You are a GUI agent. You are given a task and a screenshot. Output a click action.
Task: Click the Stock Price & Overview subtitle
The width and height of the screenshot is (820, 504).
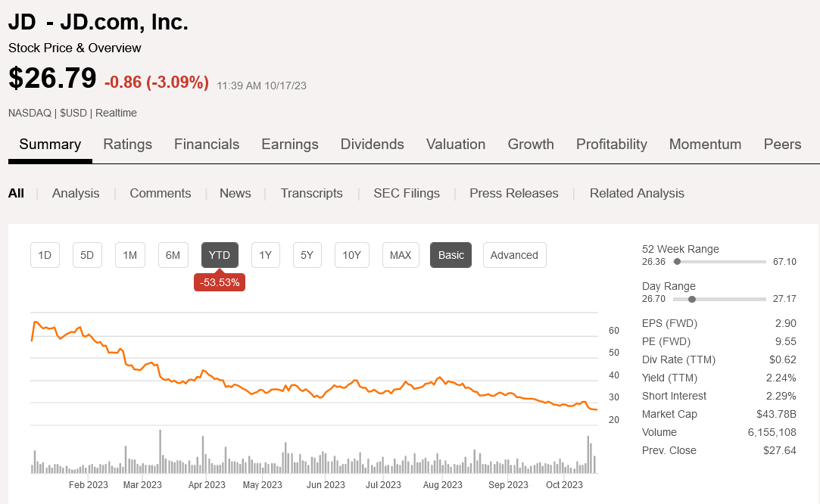pos(75,48)
